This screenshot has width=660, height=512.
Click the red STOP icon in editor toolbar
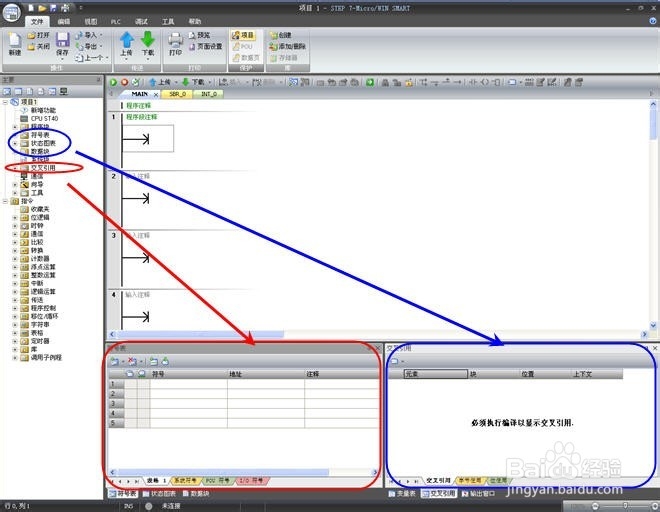(124, 83)
